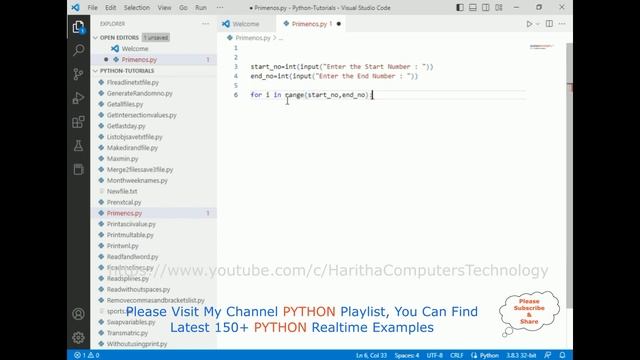
Task: Open the Edit menu
Action: pos(111,8)
